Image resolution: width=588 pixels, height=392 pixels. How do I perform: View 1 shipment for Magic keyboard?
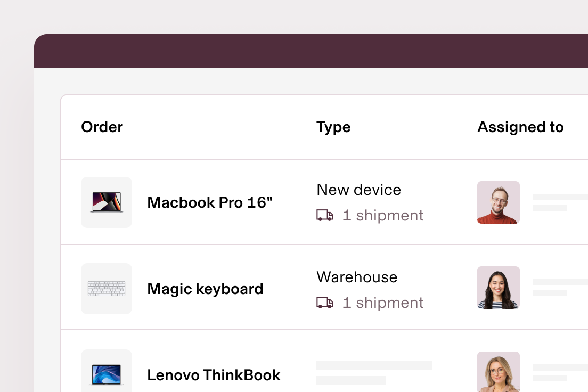point(383,303)
